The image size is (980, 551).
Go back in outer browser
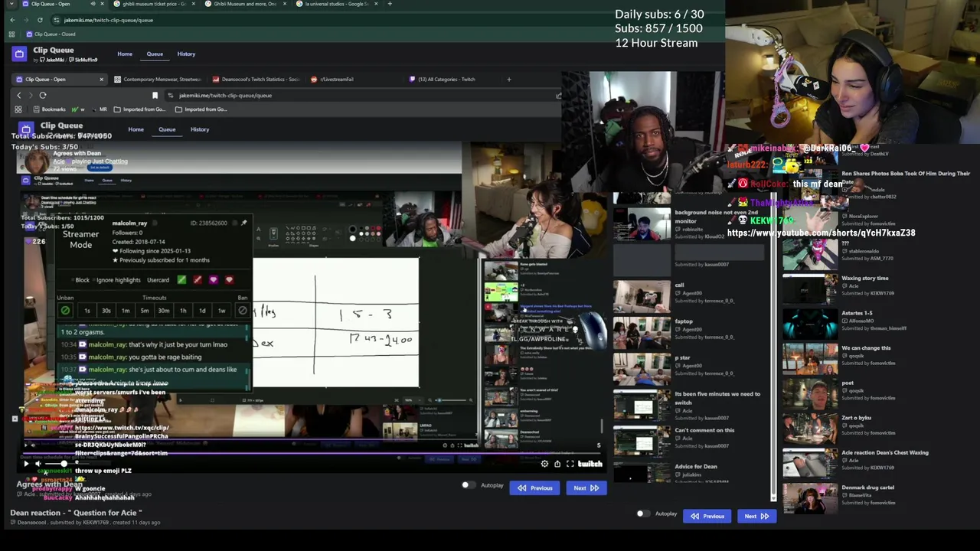(x=12, y=20)
